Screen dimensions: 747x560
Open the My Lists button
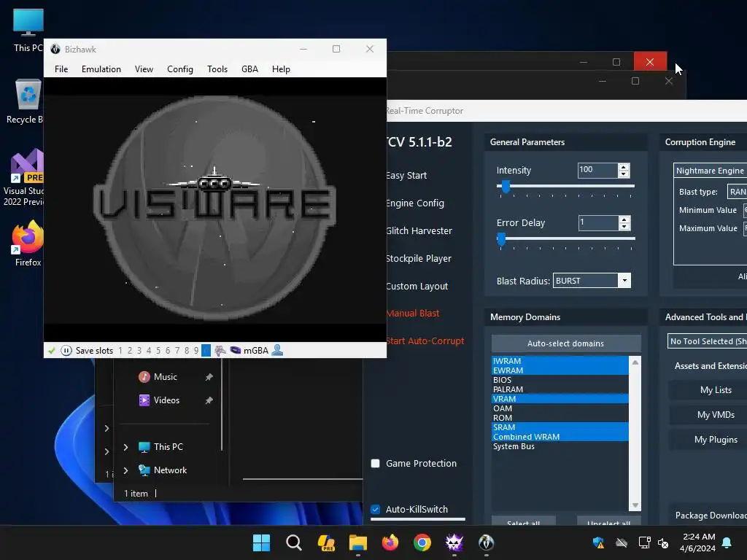(x=716, y=390)
